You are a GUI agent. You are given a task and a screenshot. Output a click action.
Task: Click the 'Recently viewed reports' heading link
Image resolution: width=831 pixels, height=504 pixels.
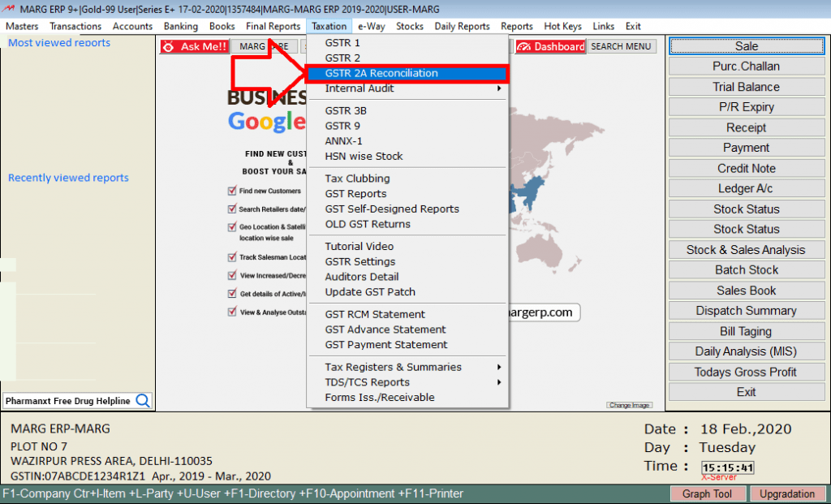68,178
